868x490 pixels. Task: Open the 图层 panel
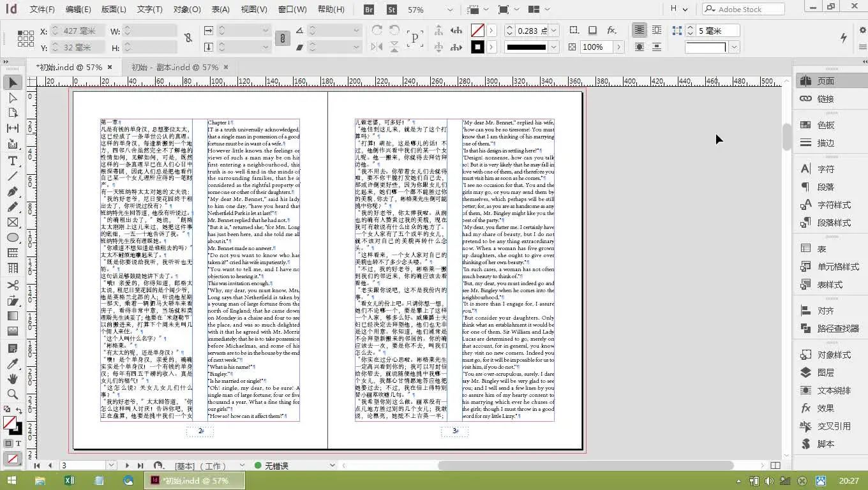pyautogui.click(x=826, y=373)
